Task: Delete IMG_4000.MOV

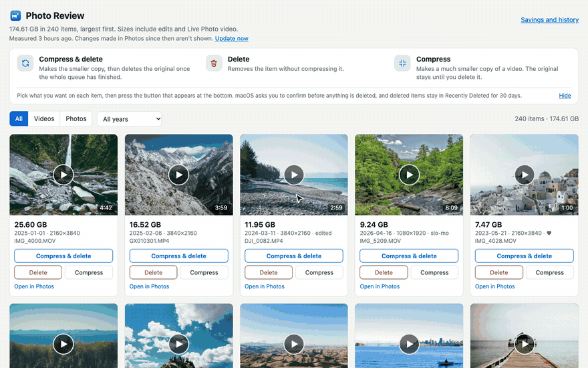Action: pyautogui.click(x=38, y=272)
